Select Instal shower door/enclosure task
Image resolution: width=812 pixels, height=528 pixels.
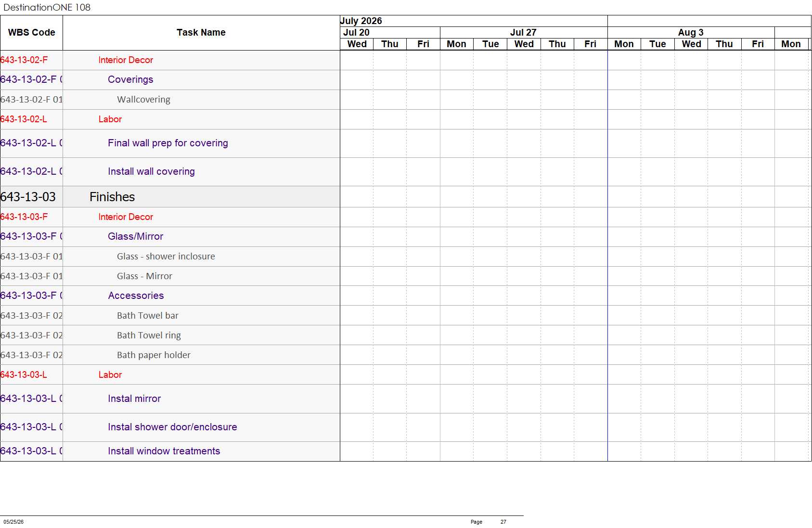(x=172, y=427)
